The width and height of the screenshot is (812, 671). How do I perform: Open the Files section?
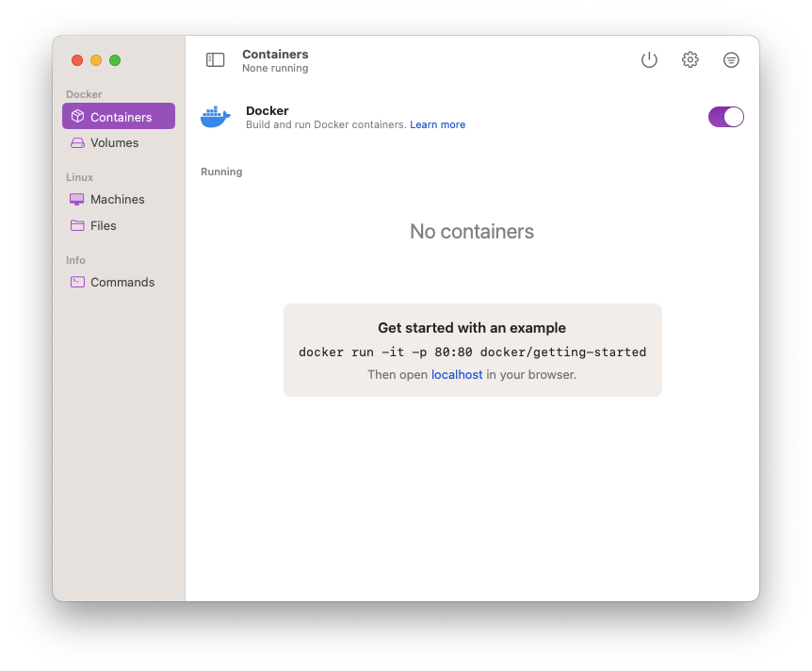(119, 225)
